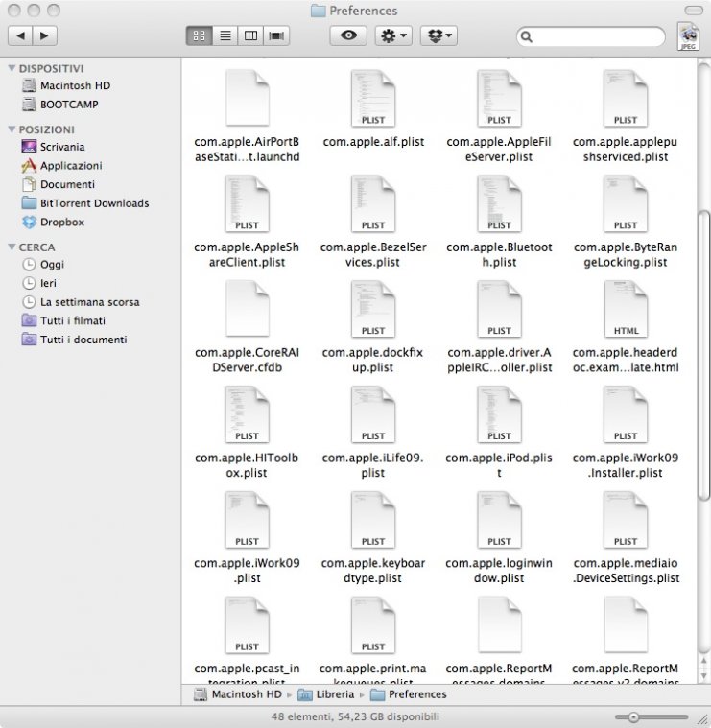Image resolution: width=711 pixels, height=728 pixels.
Task: Select com.apple.mediaio.DeviceSettings.plist file icon
Action: click(x=626, y=520)
